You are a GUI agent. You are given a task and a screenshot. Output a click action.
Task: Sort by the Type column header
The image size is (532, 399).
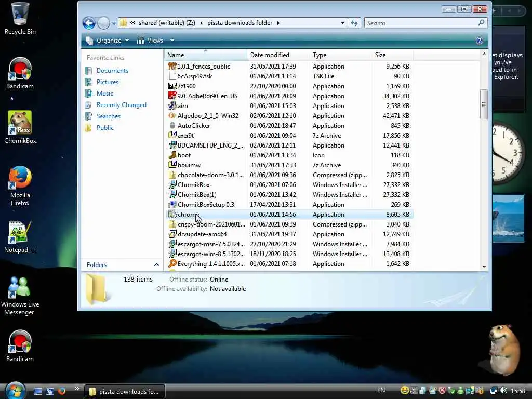341,55
